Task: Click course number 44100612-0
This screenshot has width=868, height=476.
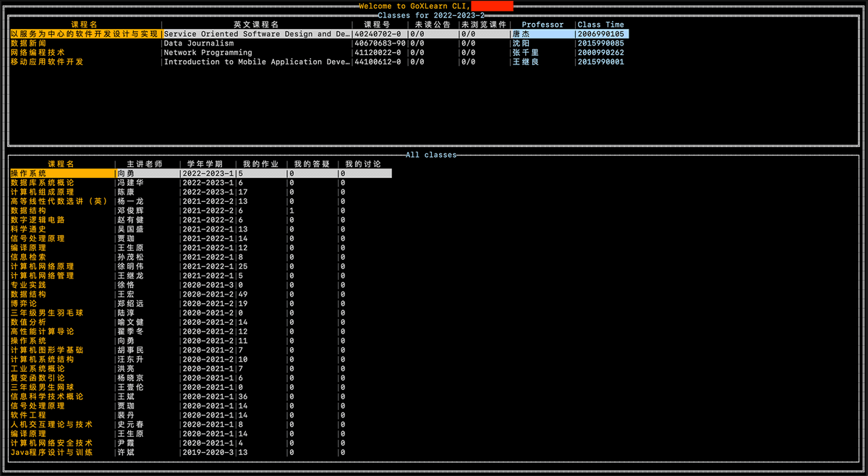Action: pyautogui.click(x=378, y=62)
